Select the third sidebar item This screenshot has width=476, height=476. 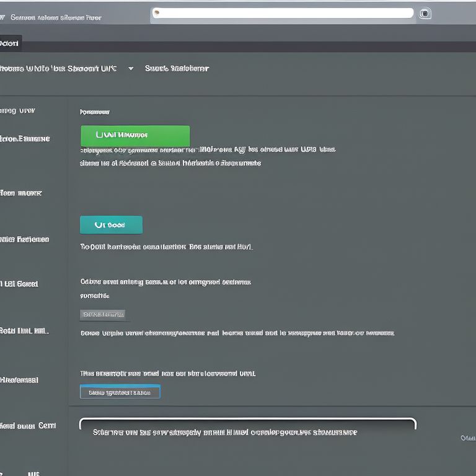point(20,193)
